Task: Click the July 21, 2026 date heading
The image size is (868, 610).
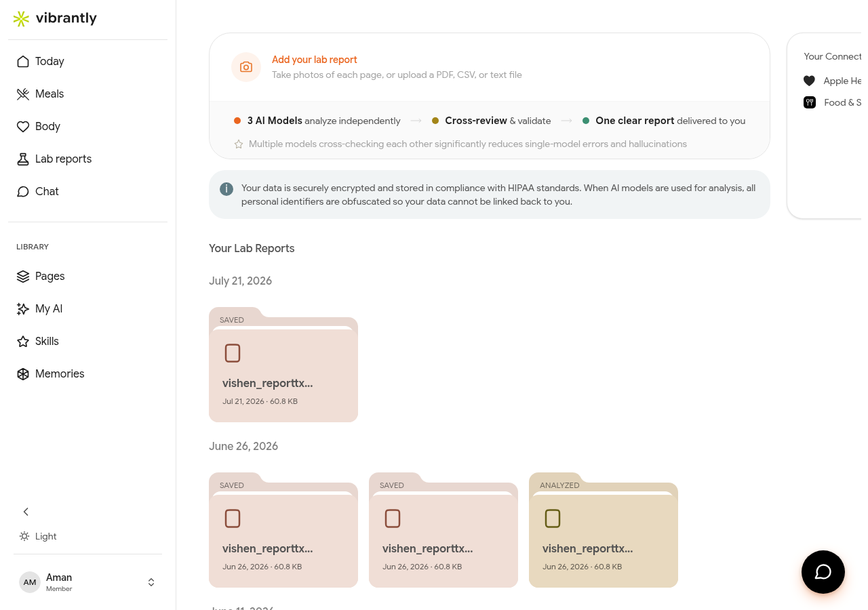Action: pos(240,281)
